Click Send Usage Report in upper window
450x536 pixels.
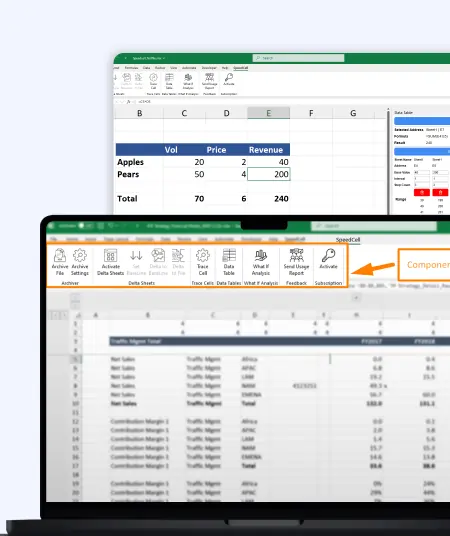tap(210, 81)
